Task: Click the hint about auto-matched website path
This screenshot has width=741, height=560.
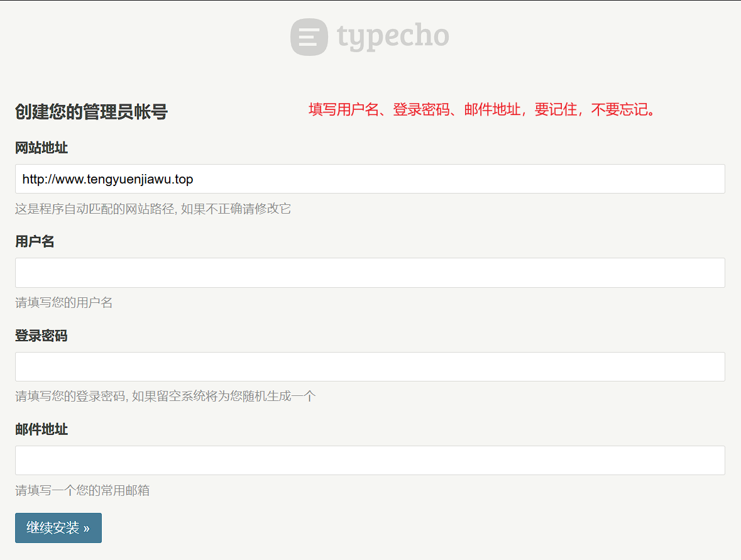Action: click(153, 209)
